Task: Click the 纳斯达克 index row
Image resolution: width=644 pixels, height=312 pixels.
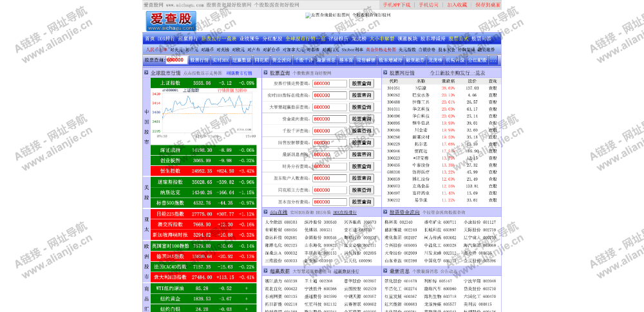Action: point(204,192)
